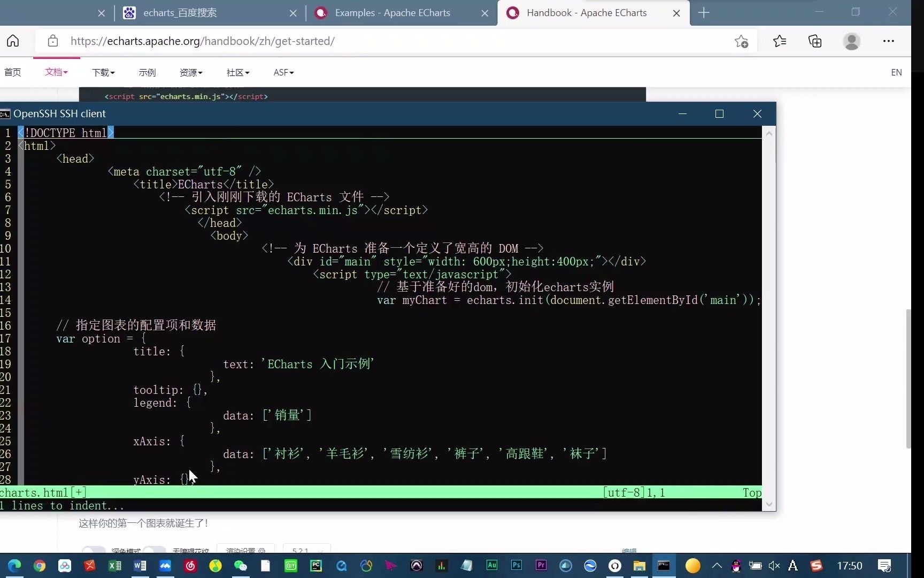Click the terminal taskbar icon
Image resolution: width=924 pixels, height=578 pixels.
[664, 566]
